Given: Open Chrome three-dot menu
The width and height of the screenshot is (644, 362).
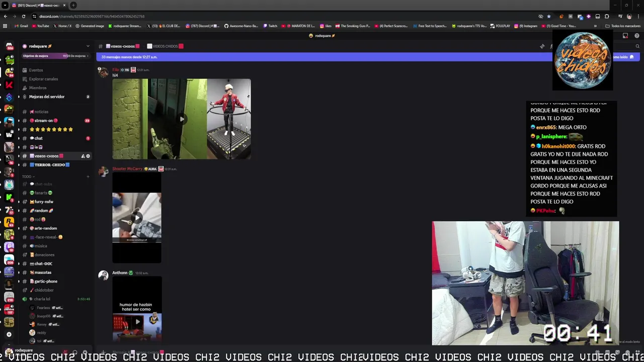Looking at the screenshot, I should [x=638, y=16].
